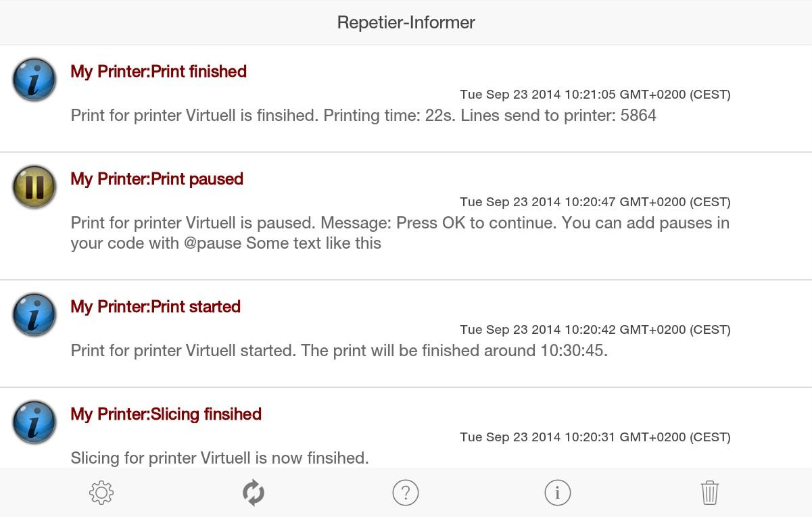Viewport: 812px width, 517px height.
Task: Refresh messages with the reload arrows icon
Action: (254, 493)
